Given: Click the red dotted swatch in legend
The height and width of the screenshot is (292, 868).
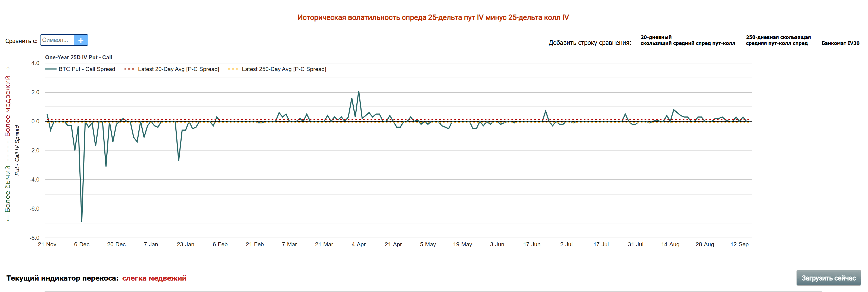Looking at the screenshot, I should pyautogui.click(x=129, y=69).
